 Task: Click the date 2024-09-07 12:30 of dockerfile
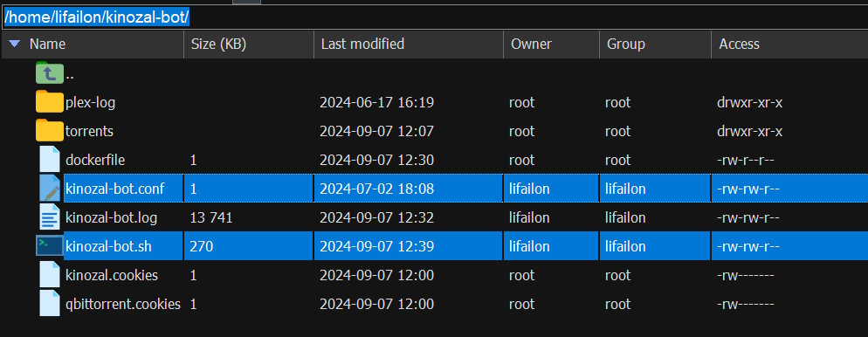(x=377, y=160)
